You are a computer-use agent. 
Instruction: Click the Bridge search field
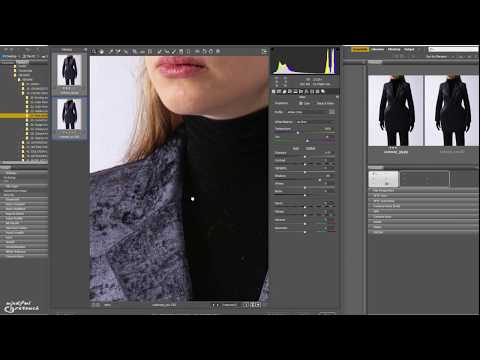[x=453, y=49]
